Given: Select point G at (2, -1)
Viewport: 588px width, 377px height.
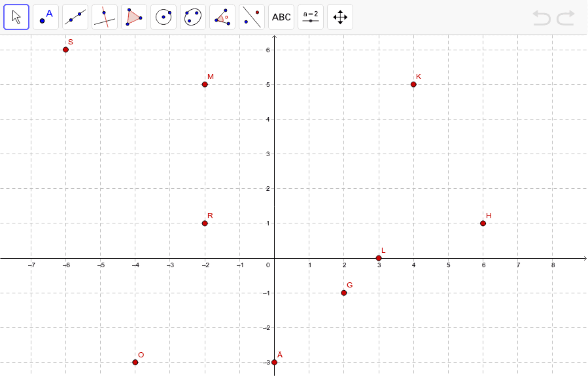Looking at the screenshot, I should pos(344,293).
